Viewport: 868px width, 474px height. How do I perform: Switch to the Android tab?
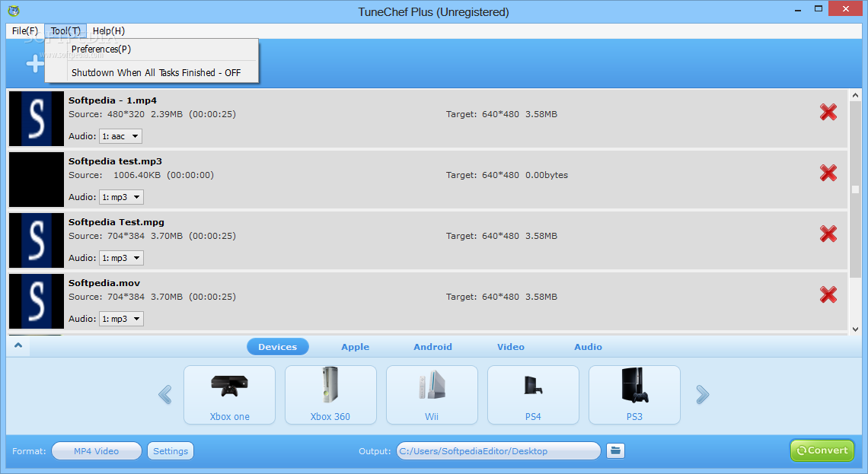click(432, 347)
